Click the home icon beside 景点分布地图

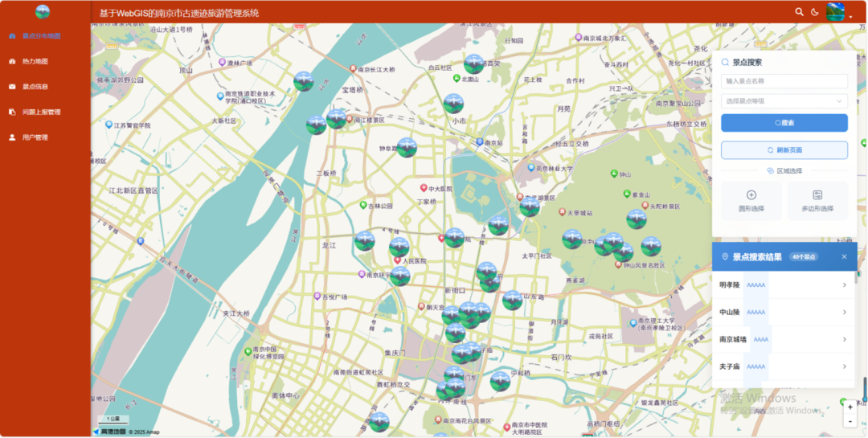pyautogui.click(x=12, y=36)
